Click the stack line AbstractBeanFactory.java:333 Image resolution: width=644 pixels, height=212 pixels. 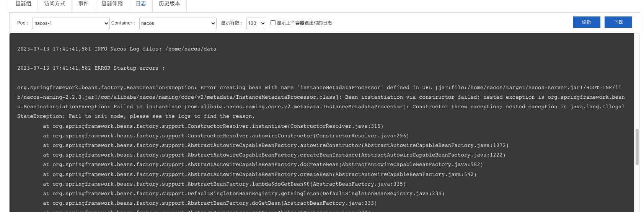pyautogui.click(x=210, y=203)
